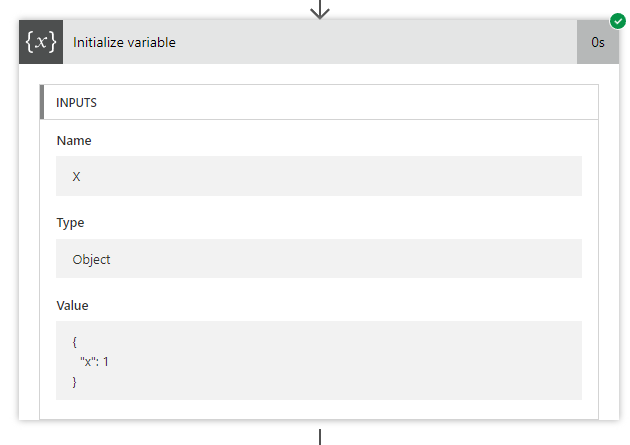Collapse the INPUTS section header

(76, 102)
